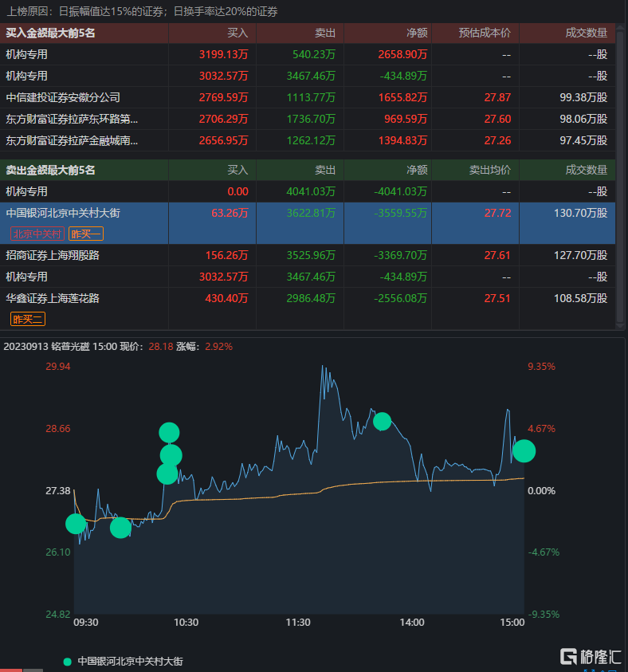This screenshot has width=628, height=672.
Task: Select 东方财富证券拉萨金融城南... row
Action: (308, 140)
